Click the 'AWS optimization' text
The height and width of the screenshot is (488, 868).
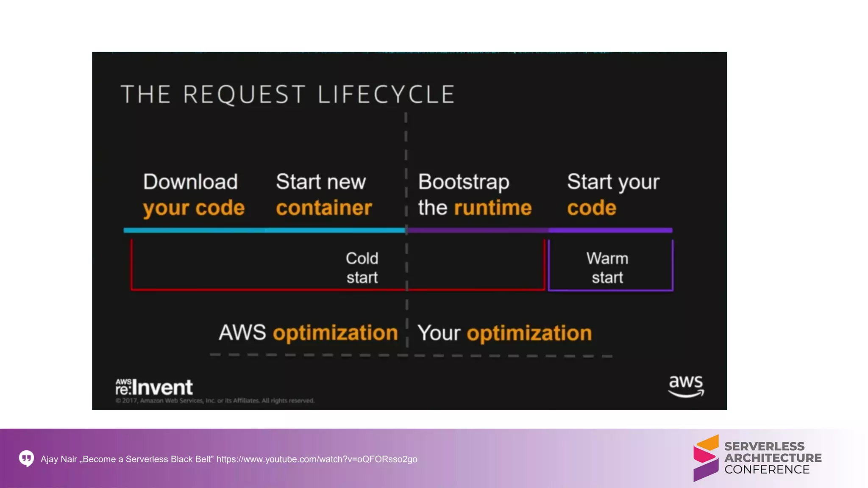pos(308,333)
